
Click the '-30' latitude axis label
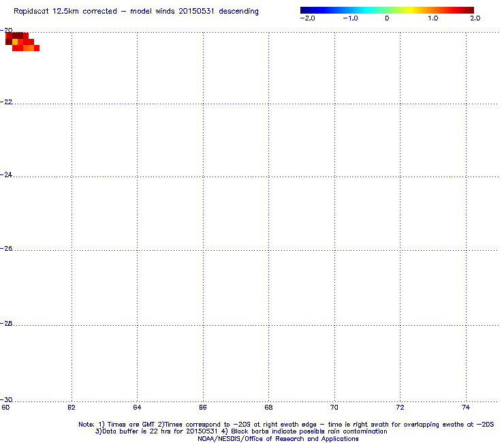click(6, 400)
